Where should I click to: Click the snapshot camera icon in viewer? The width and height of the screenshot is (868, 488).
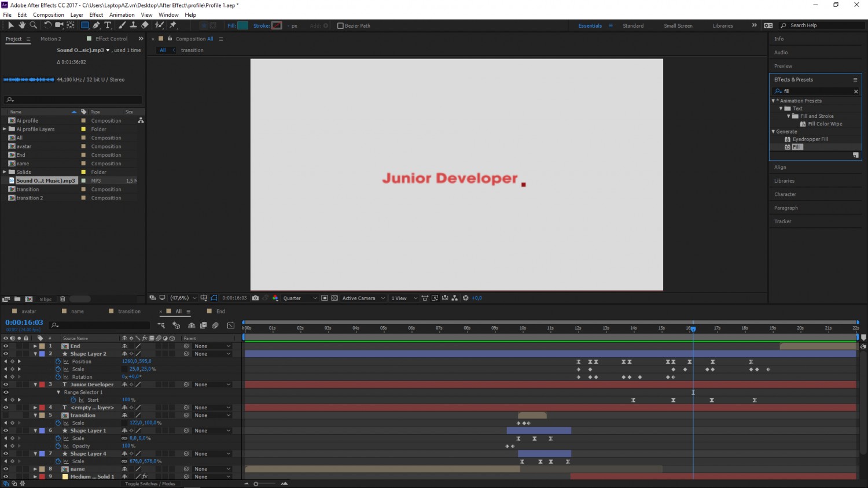coord(255,298)
